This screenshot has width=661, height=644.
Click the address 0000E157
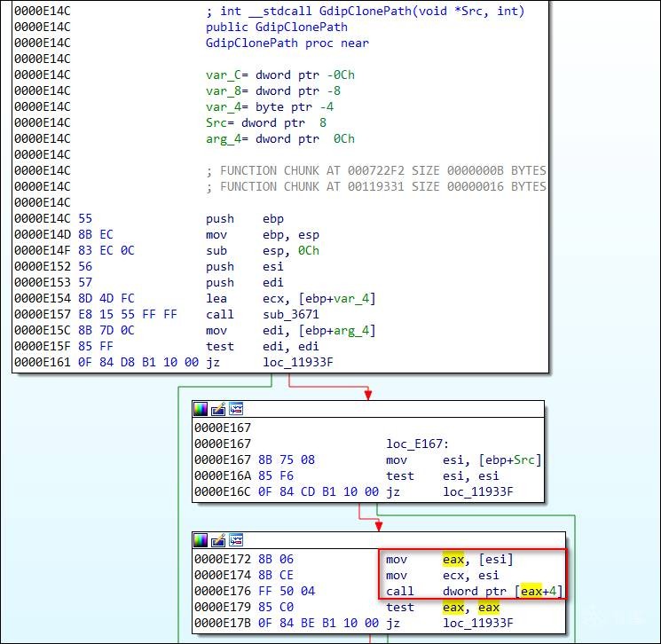point(43,314)
